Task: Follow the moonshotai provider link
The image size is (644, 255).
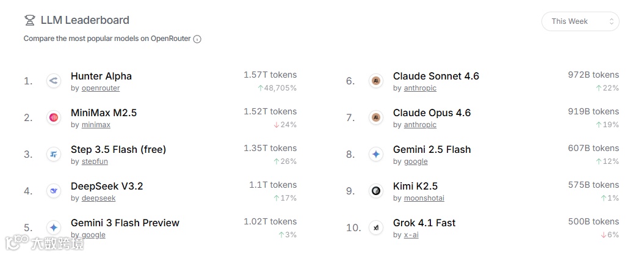Action: pos(424,198)
